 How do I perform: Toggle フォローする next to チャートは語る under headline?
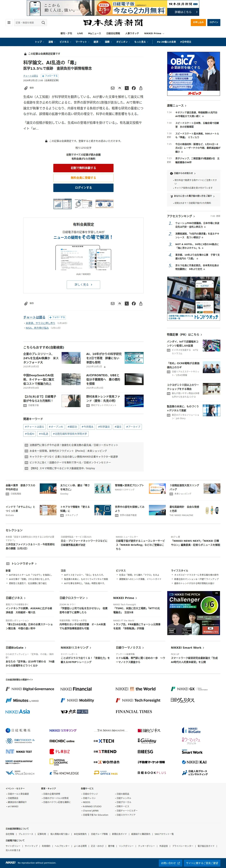point(49,76)
